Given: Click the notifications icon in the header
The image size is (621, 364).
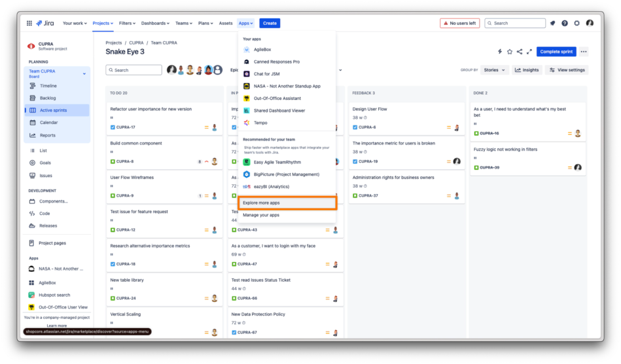Looking at the screenshot, I should [552, 23].
